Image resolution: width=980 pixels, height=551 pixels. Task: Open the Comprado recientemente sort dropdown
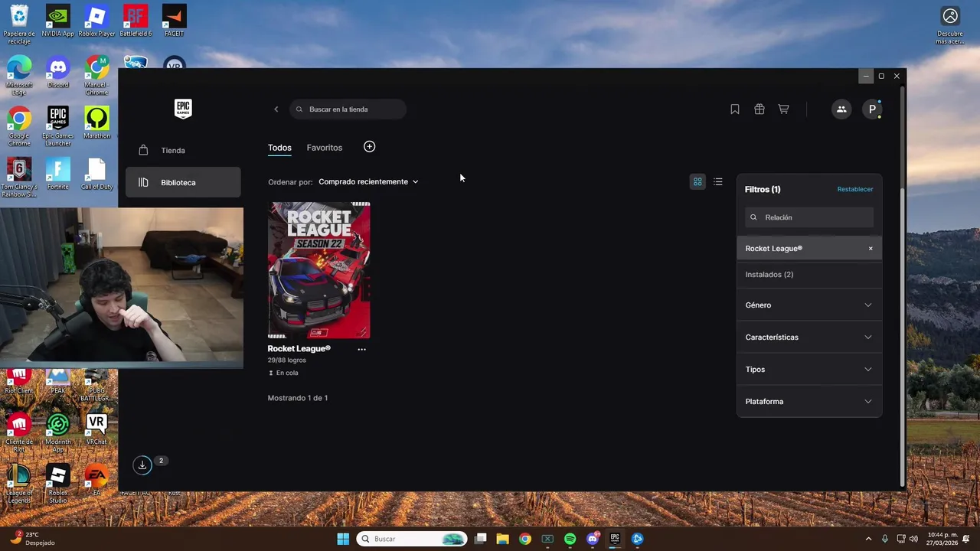[368, 182]
